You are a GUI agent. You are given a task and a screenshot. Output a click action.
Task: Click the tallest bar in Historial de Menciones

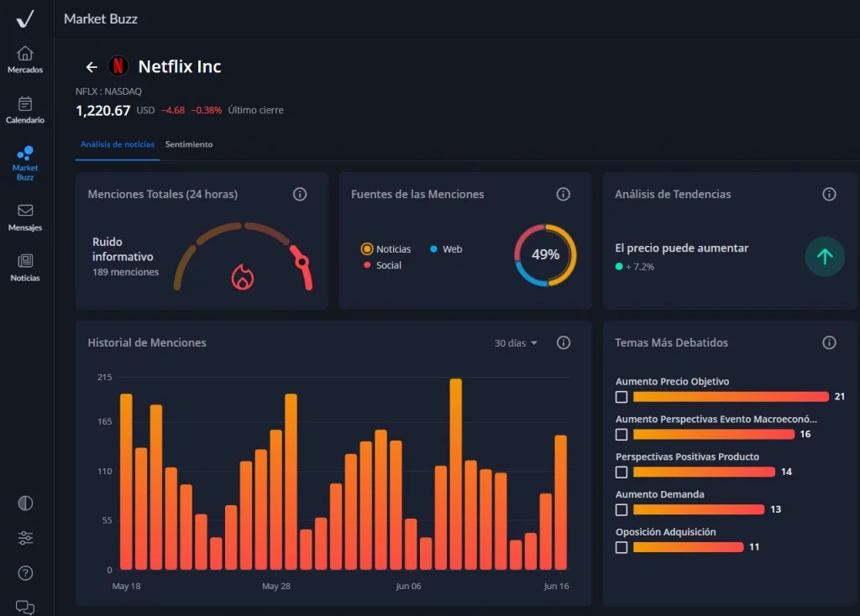pyautogui.click(x=456, y=474)
